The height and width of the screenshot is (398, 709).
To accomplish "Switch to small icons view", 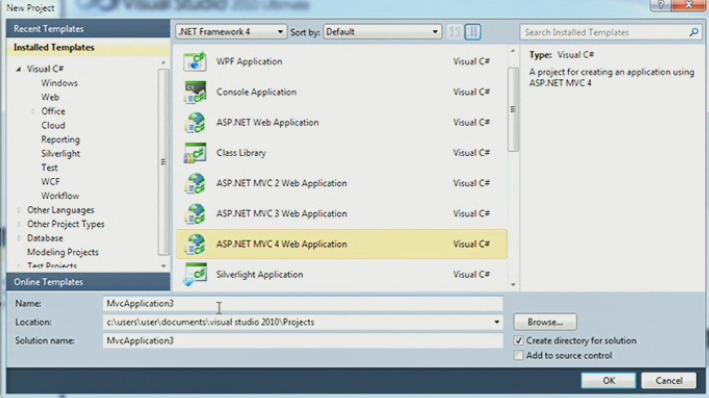I will click(x=454, y=32).
